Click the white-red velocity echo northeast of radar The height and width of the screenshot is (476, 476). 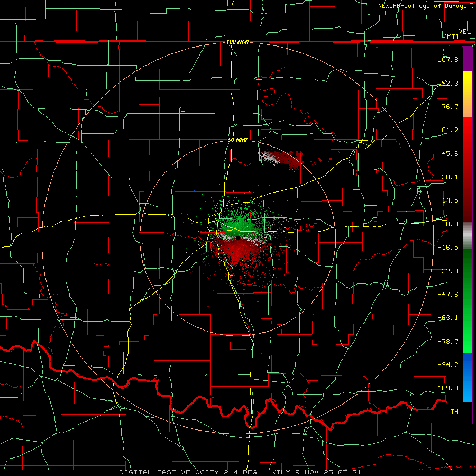(x=281, y=159)
